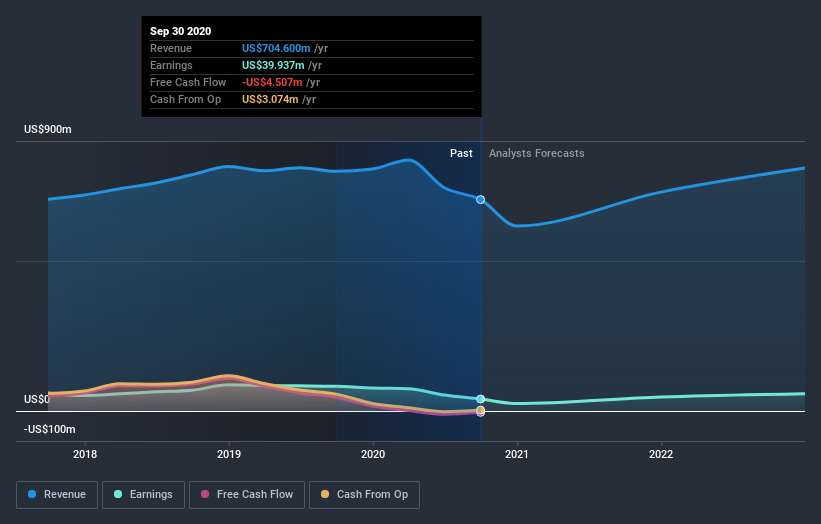Image resolution: width=821 pixels, height=524 pixels.
Task: Click the 2021 x-axis label
Action: [x=517, y=454]
